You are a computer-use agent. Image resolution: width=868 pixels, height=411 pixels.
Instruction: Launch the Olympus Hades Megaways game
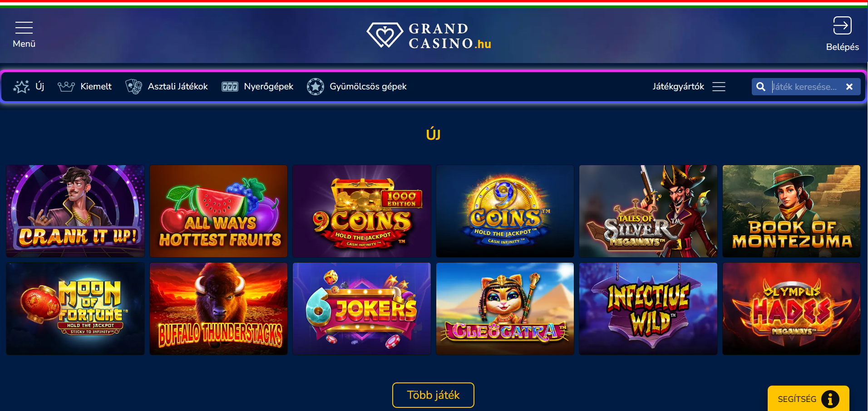pyautogui.click(x=791, y=308)
